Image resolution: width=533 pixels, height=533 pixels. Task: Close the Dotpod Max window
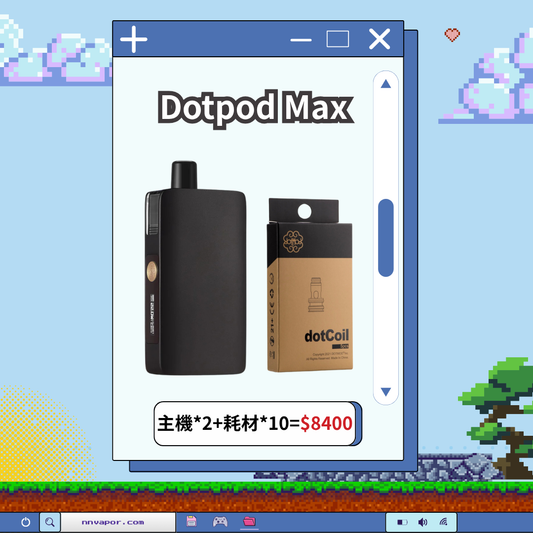point(379,39)
